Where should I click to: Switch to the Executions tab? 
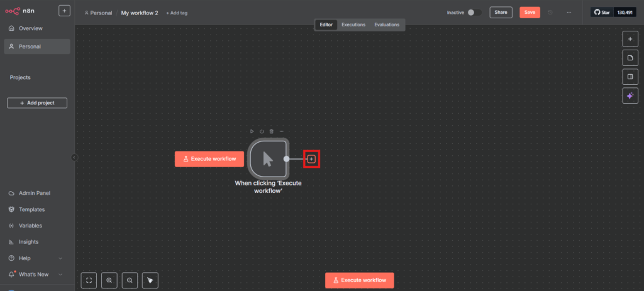353,25
